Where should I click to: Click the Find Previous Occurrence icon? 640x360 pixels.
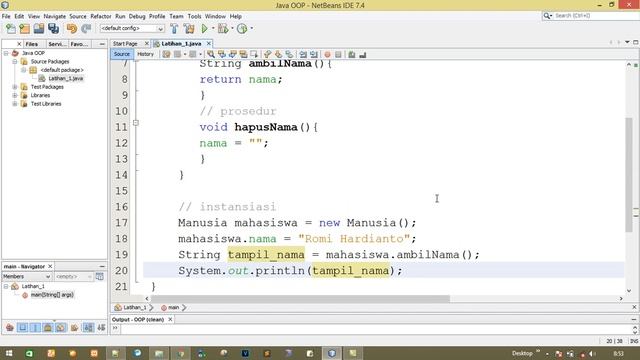tap(222, 54)
